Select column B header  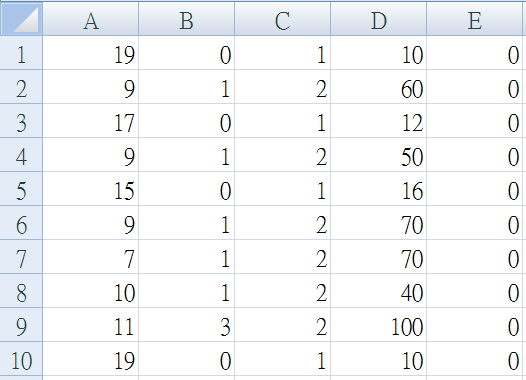pos(187,18)
